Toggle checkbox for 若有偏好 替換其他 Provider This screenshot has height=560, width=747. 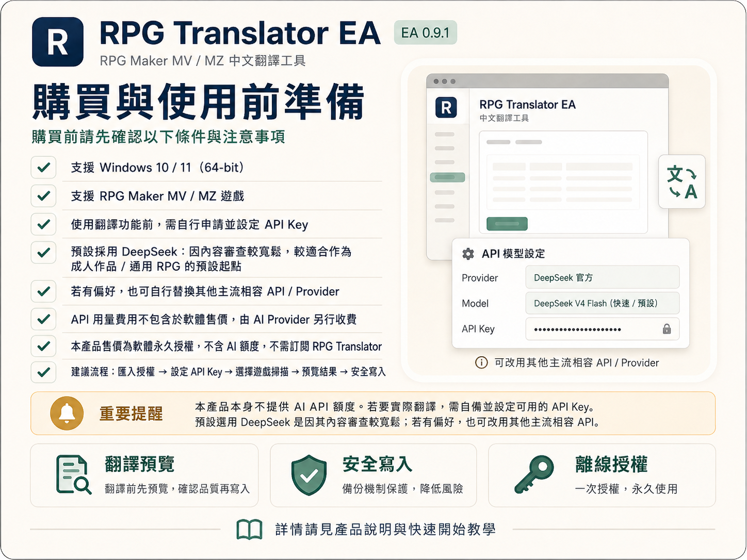[x=43, y=291]
